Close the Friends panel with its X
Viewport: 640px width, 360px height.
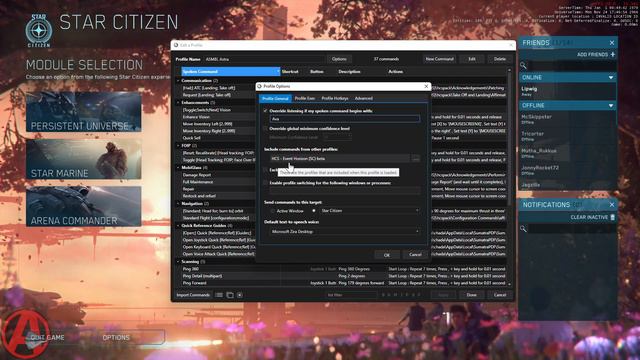click(x=612, y=42)
